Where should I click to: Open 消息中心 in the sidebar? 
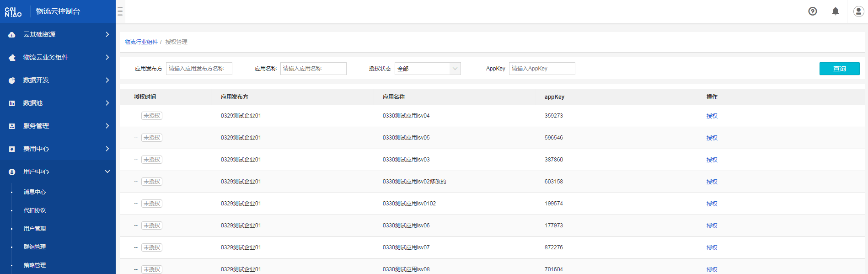[35, 192]
